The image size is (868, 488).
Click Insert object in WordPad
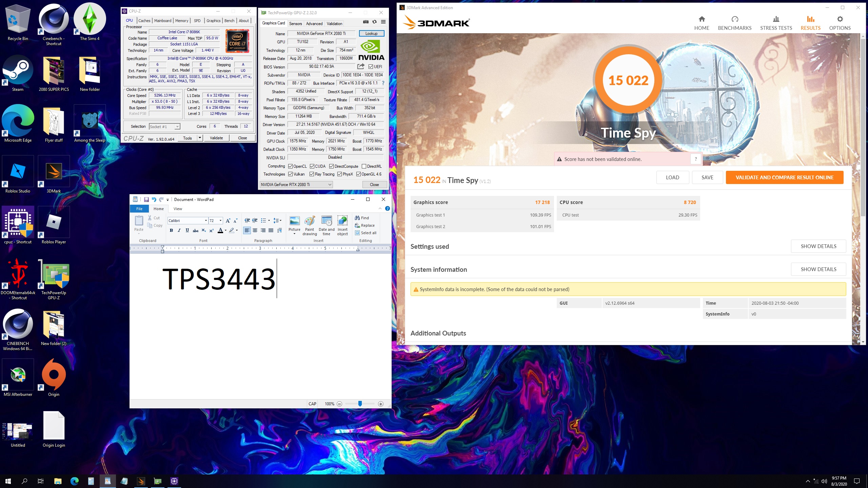[342, 226]
